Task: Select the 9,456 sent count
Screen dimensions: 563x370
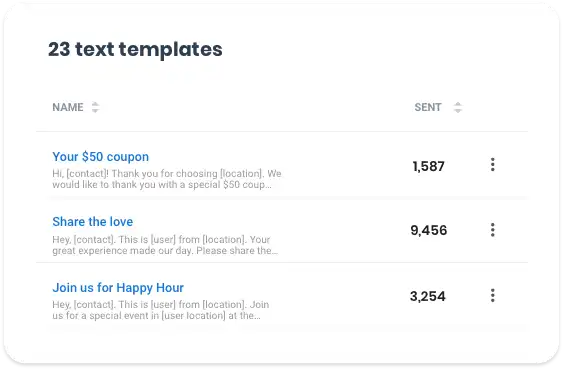Action: coord(429,230)
